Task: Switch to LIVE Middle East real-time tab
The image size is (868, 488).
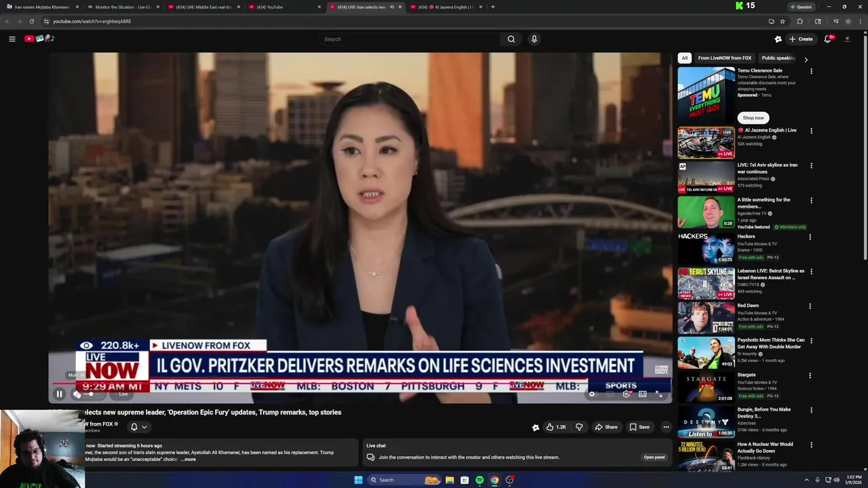Action: click(203, 7)
